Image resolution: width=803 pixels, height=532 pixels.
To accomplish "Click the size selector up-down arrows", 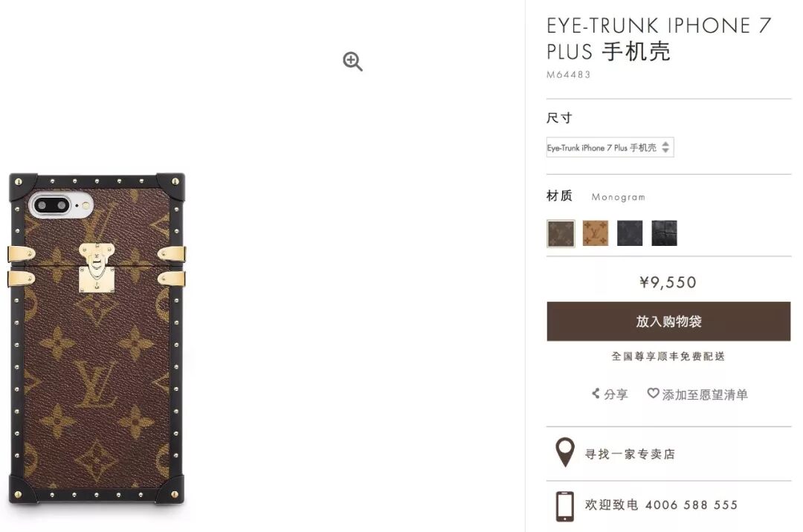I will (x=665, y=147).
